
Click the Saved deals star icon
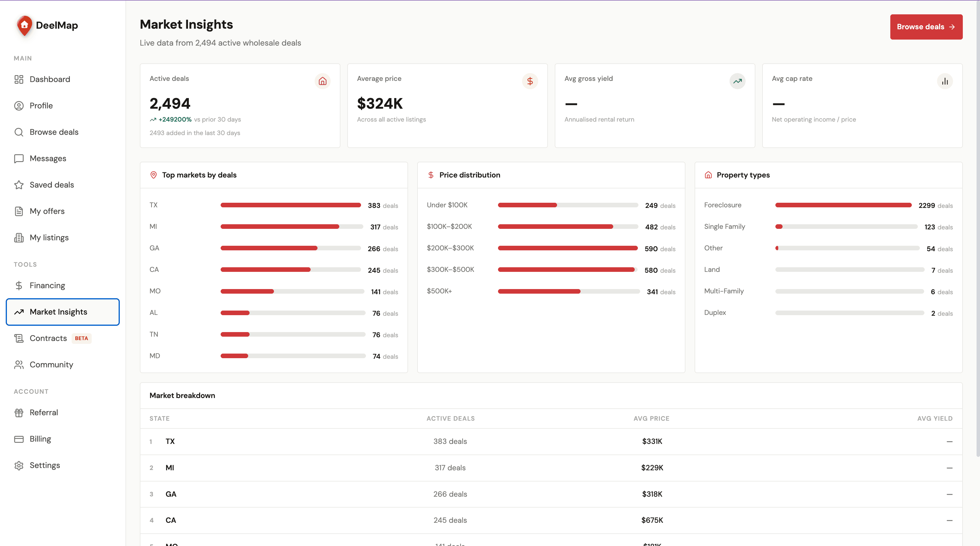(19, 185)
